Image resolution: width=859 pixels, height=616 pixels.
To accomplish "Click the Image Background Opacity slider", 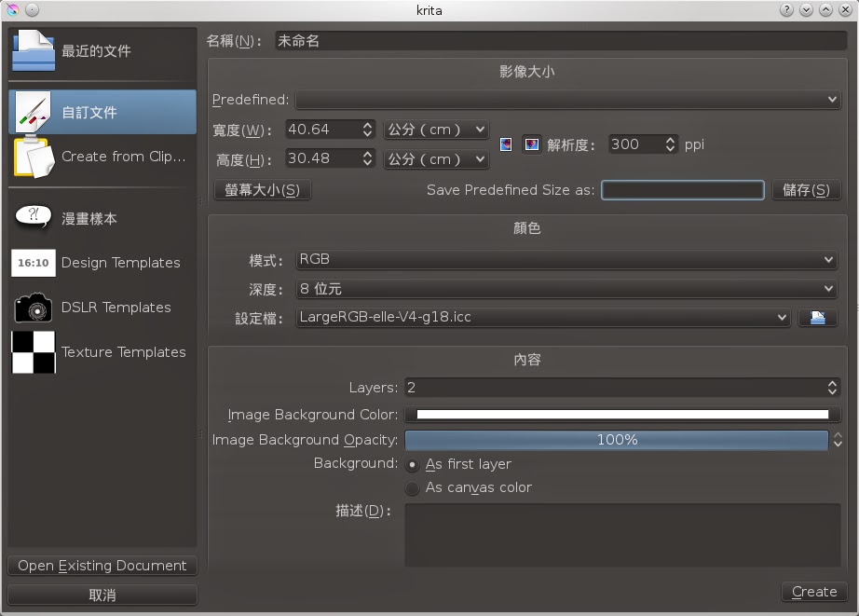I will (617, 440).
